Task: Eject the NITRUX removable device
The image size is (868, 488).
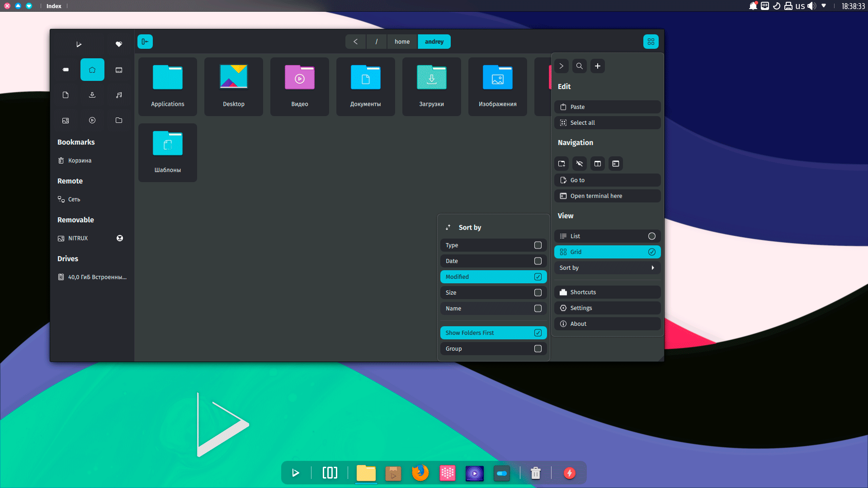Action: 120,238
